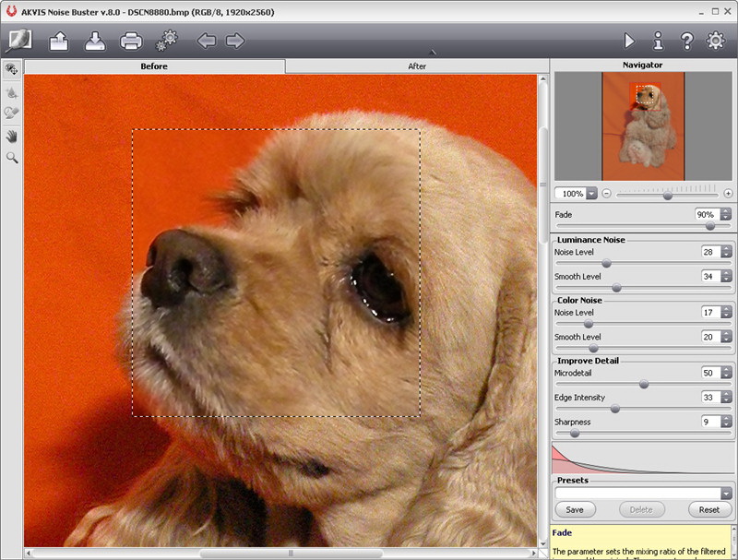Viewport: 738px width, 560px height.
Task: Open Preferences gear icon
Action: (715, 41)
